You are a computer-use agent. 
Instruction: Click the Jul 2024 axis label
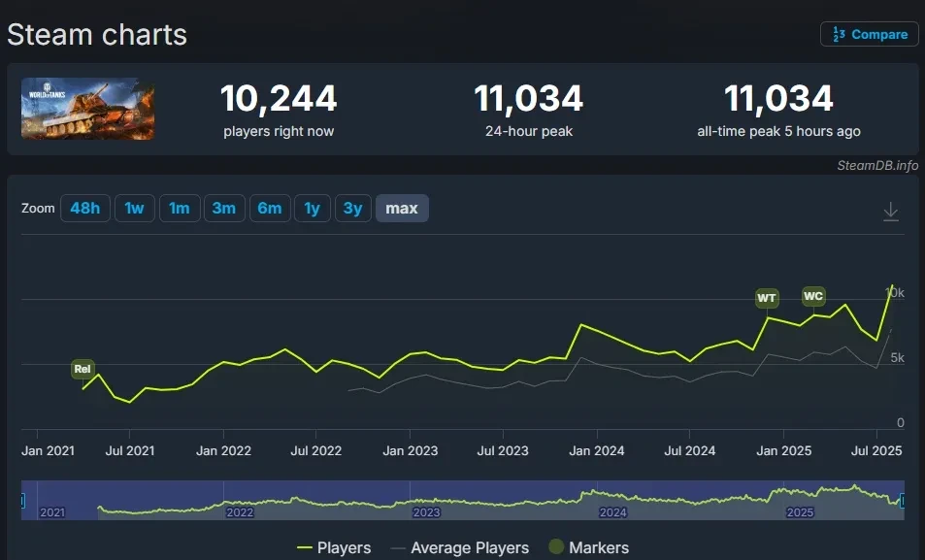click(x=689, y=451)
